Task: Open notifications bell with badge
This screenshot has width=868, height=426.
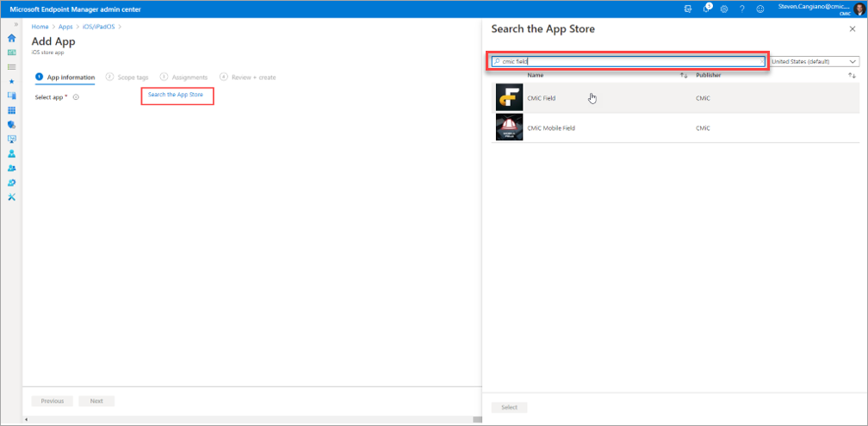Action: (706, 9)
